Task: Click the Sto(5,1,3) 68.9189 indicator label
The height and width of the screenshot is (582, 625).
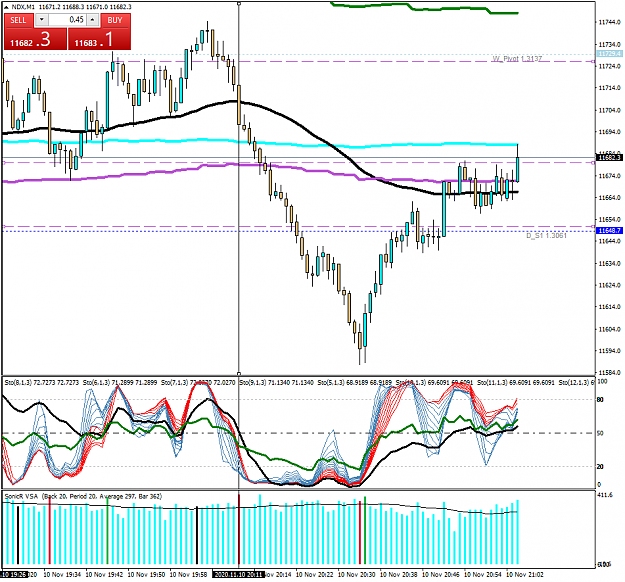Action: pos(354,382)
